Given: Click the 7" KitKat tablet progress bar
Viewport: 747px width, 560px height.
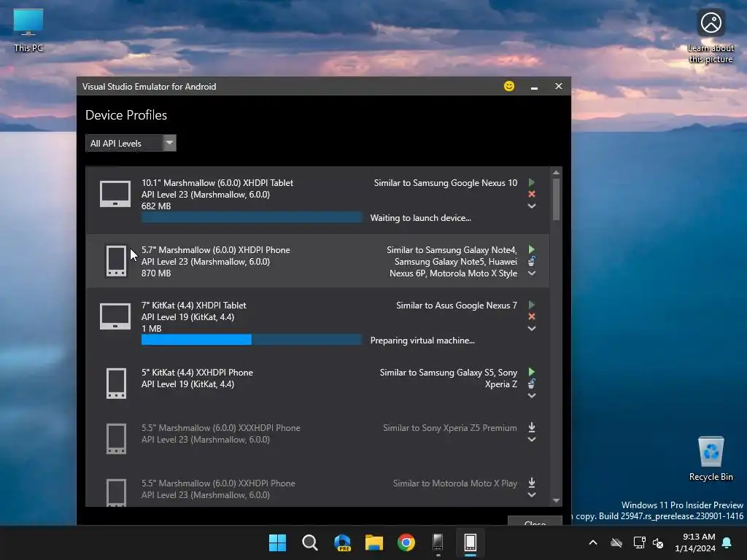Looking at the screenshot, I should [252, 340].
